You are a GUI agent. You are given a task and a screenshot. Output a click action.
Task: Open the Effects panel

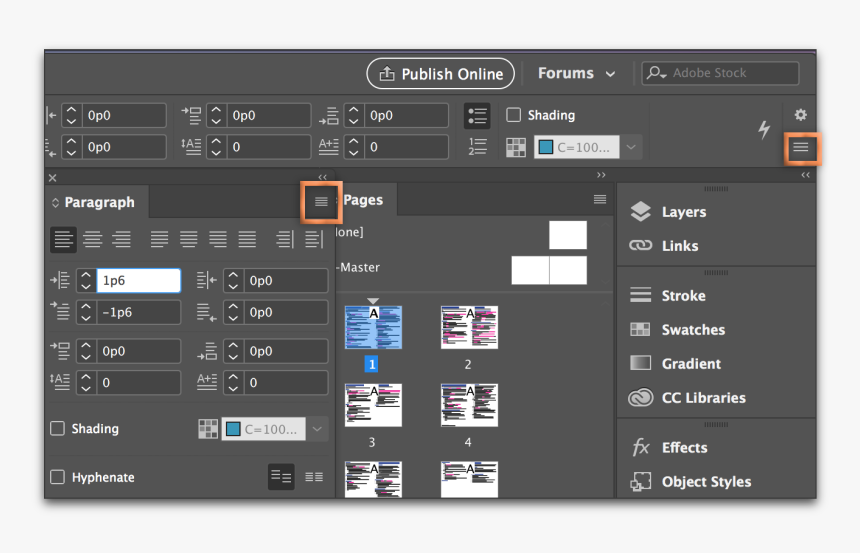(x=683, y=448)
